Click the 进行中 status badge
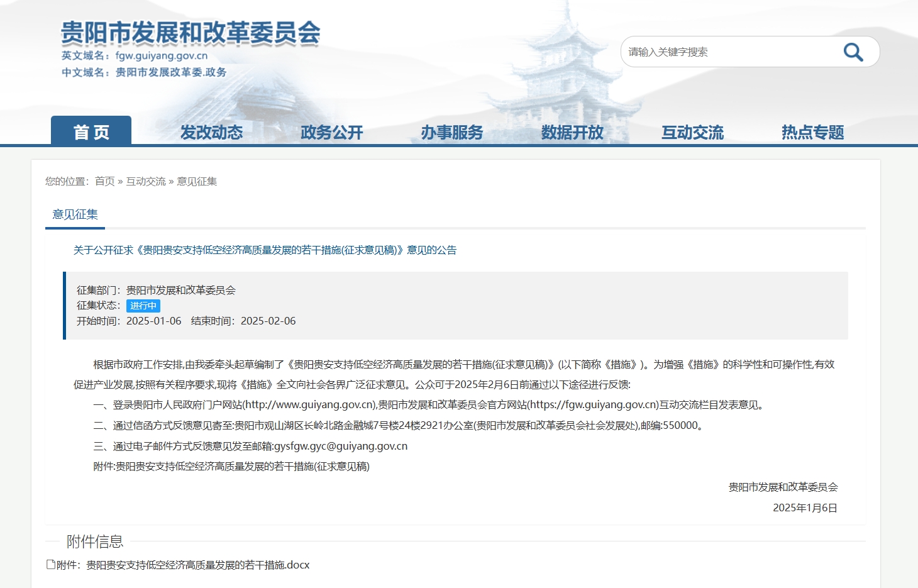 tap(143, 306)
